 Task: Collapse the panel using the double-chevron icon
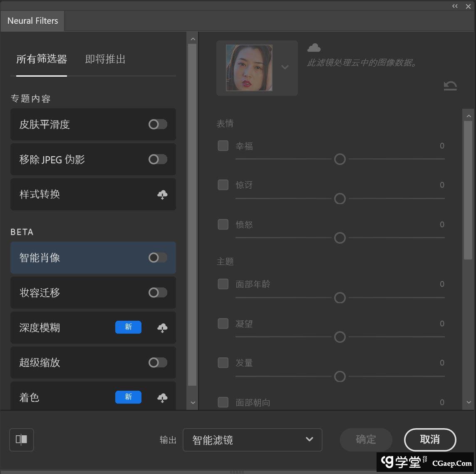pyautogui.click(x=454, y=6)
